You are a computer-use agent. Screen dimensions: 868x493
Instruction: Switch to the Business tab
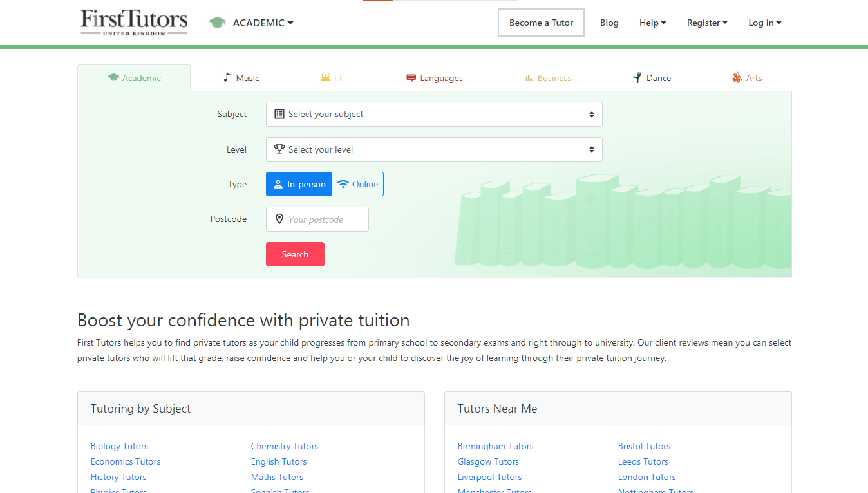click(548, 78)
